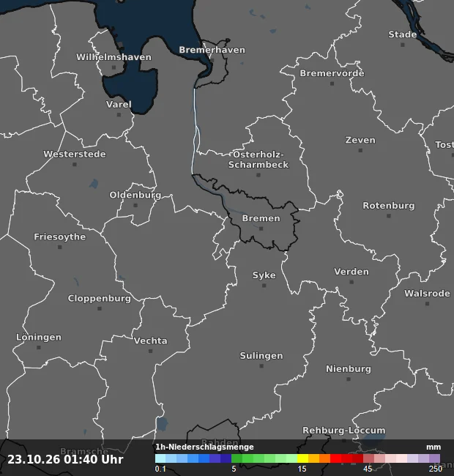454x476 pixels.
Task: Click the Wilhelmshaven location marker square
Action: 113,67
